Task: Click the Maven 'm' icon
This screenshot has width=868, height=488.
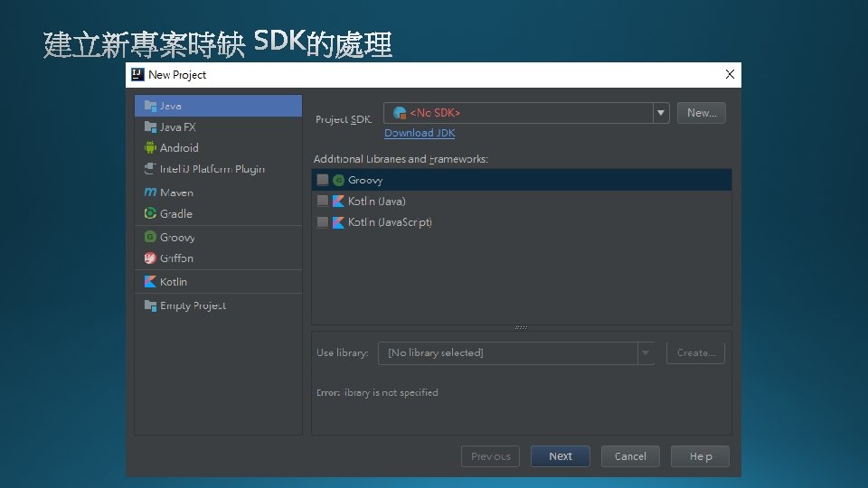Action: click(150, 192)
